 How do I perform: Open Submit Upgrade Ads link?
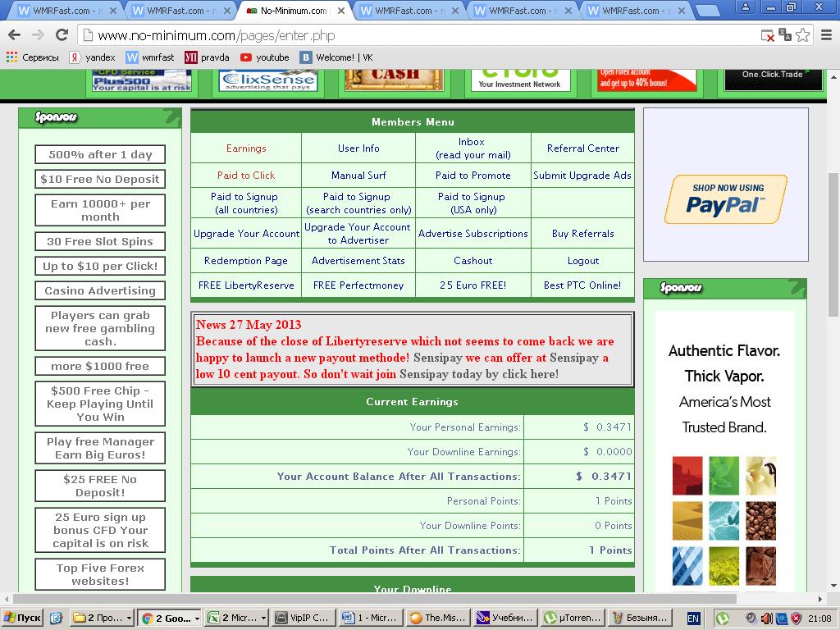coord(582,176)
